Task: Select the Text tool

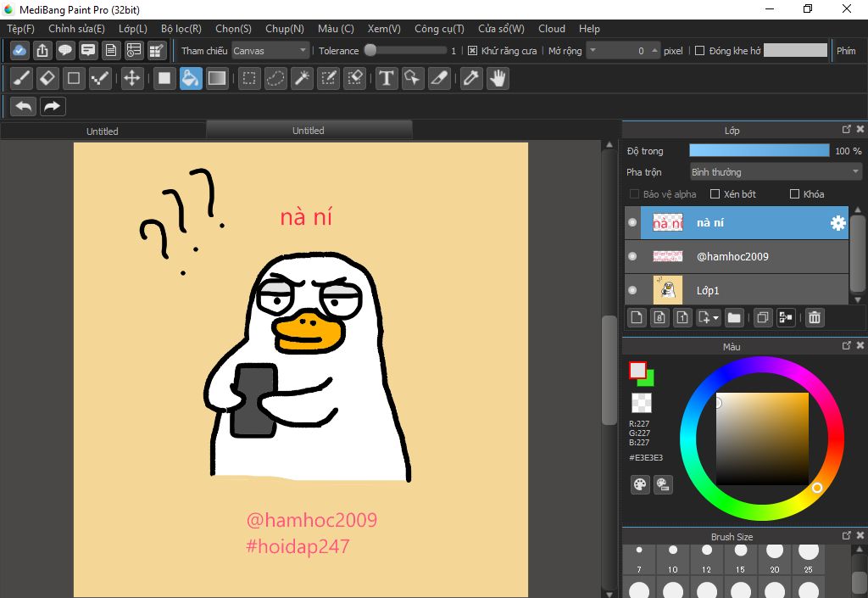Action: tap(387, 78)
